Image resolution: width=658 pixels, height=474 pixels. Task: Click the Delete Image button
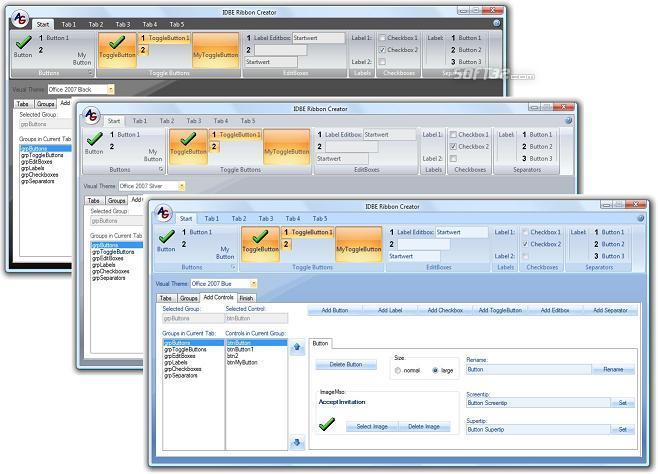click(x=424, y=427)
